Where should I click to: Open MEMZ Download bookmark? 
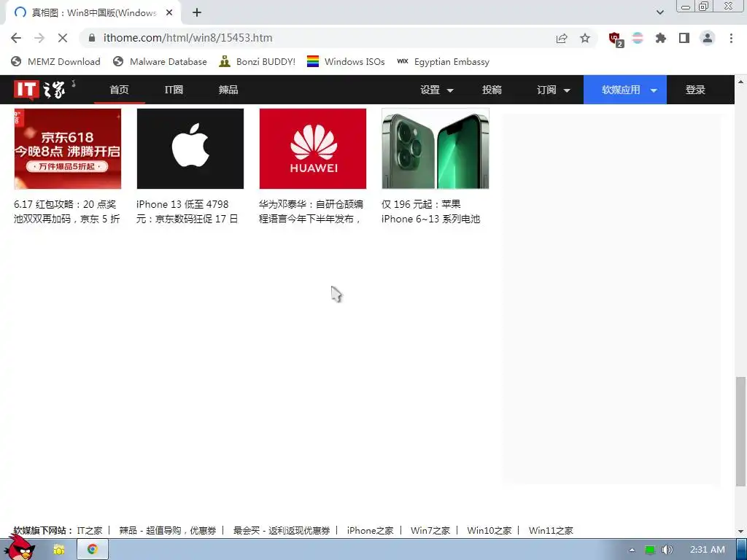coord(55,61)
